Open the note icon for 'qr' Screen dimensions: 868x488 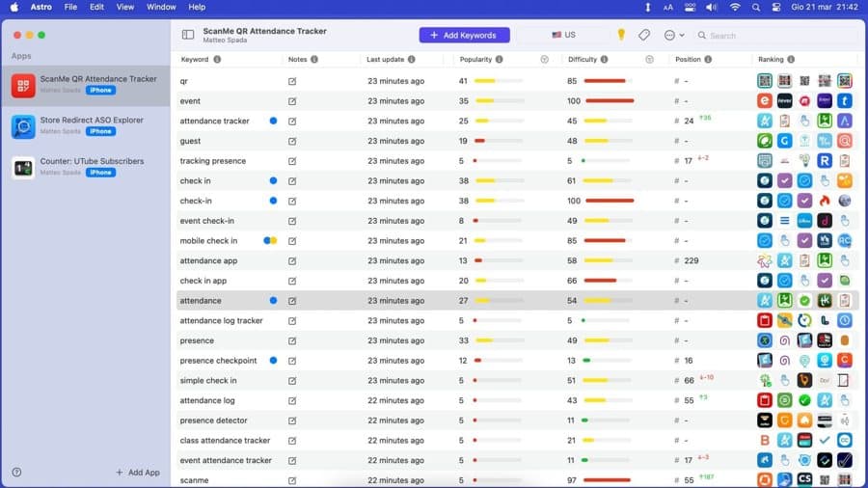coord(292,81)
